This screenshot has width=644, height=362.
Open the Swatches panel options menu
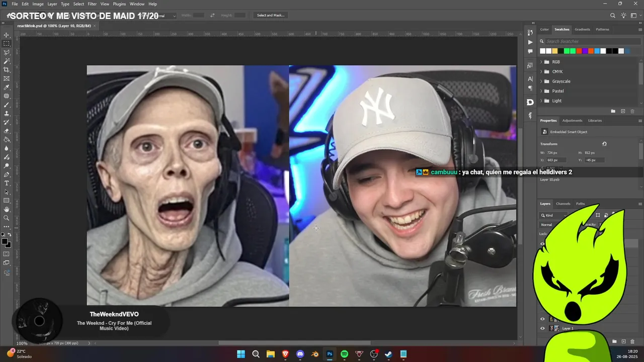tap(640, 29)
